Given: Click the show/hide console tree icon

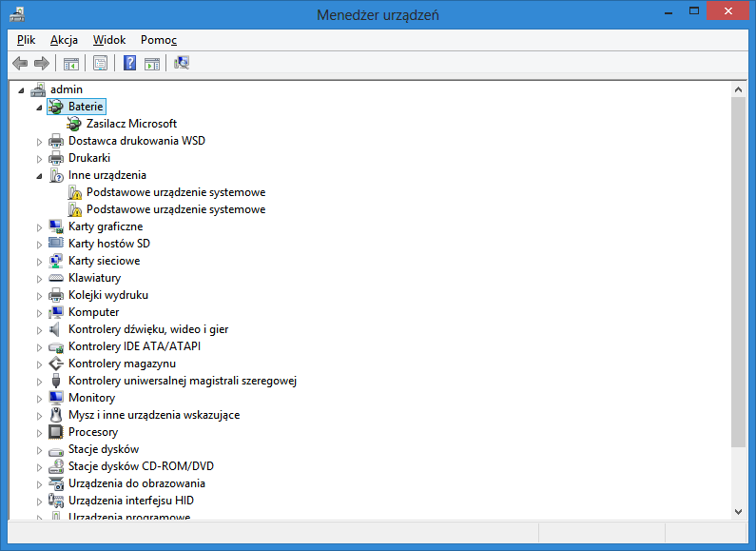Looking at the screenshot, I should [71, 63].
